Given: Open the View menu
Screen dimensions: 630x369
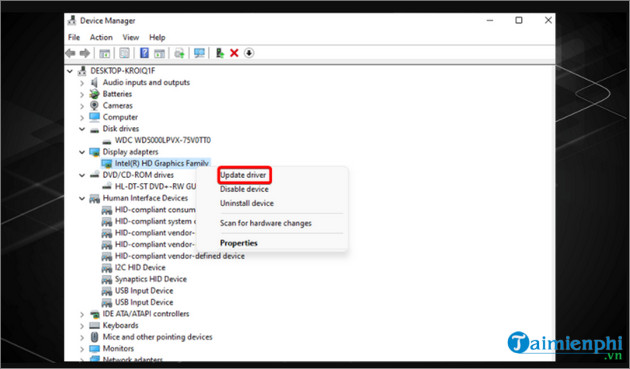Looking at the screenshot, I should (131, 37).
